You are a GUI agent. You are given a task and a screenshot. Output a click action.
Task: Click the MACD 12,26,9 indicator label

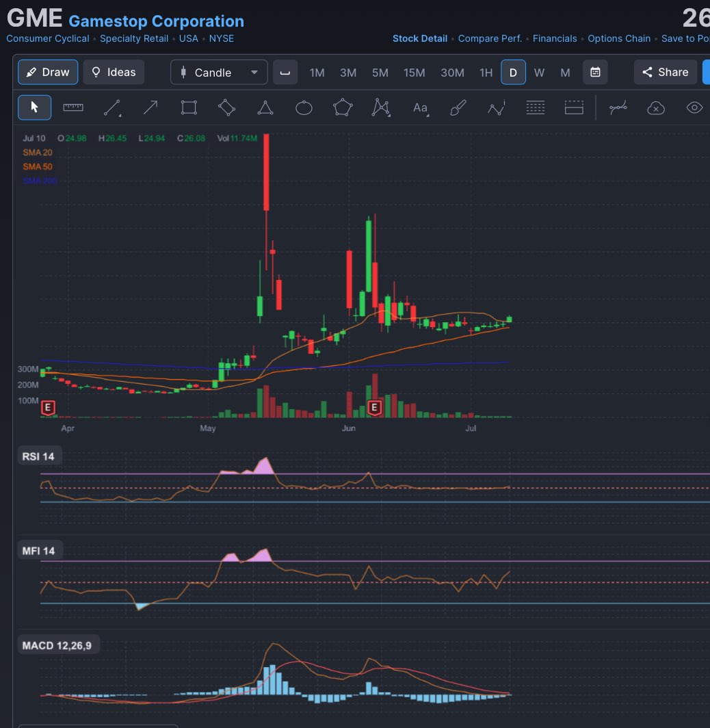coord(57,645)
